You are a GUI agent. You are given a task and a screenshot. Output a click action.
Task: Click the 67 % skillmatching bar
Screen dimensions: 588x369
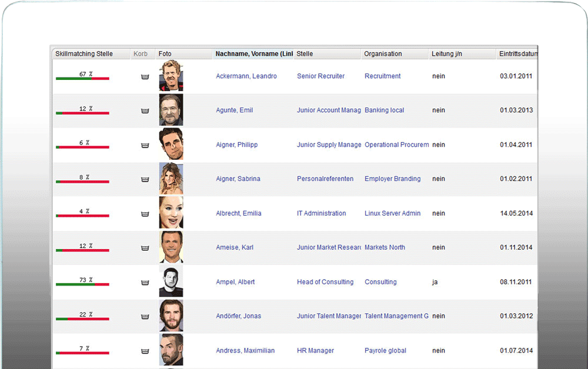point(82,78)
